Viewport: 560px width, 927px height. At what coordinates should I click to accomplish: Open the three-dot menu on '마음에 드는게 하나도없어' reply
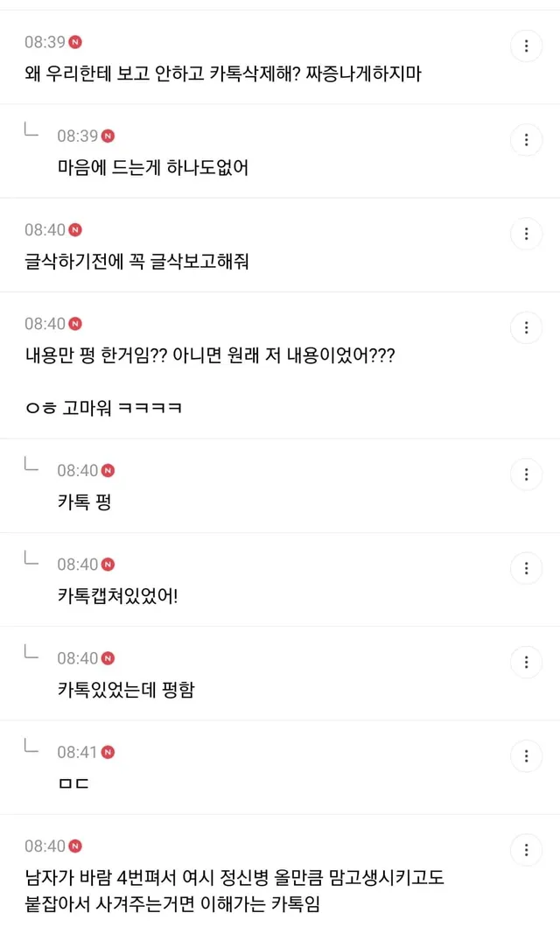tap(526, 139)
